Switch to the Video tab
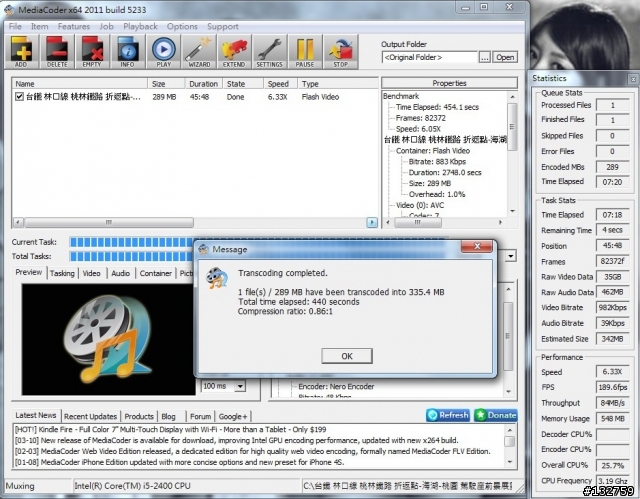This screenshot has width=640, height=499. point(91,273)
